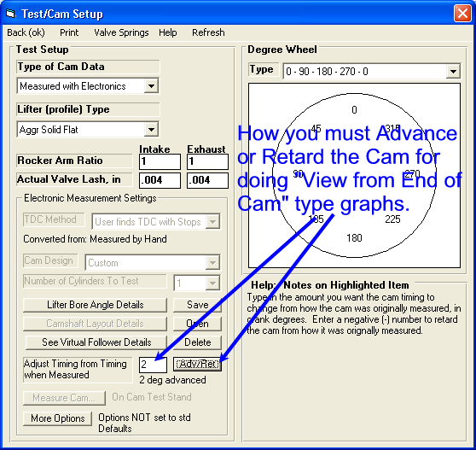
Task: Expand the Lifter profile Type dropdown
Action: point(151,130)
